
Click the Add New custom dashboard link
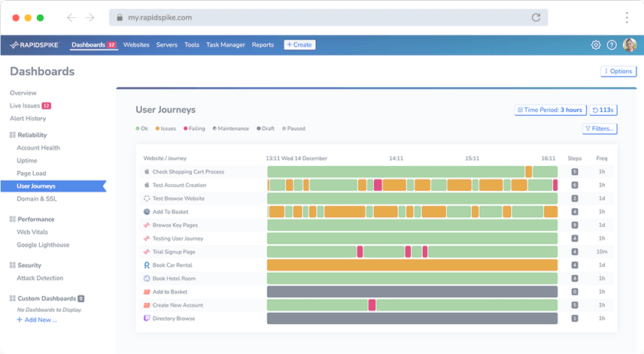(37, 320)
